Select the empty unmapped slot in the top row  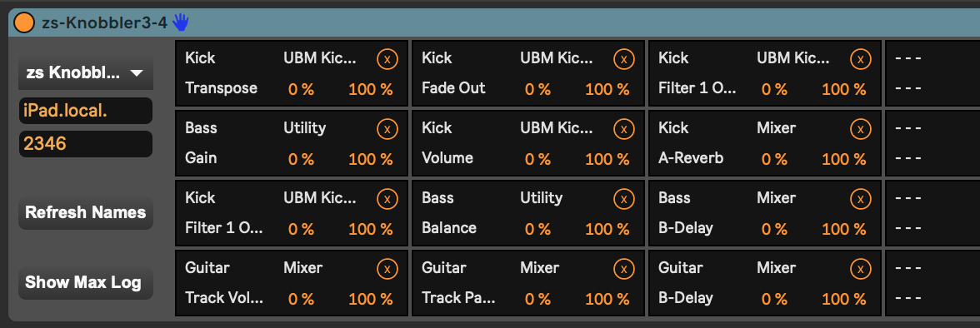pyautogui.click(x=932, y=73)
